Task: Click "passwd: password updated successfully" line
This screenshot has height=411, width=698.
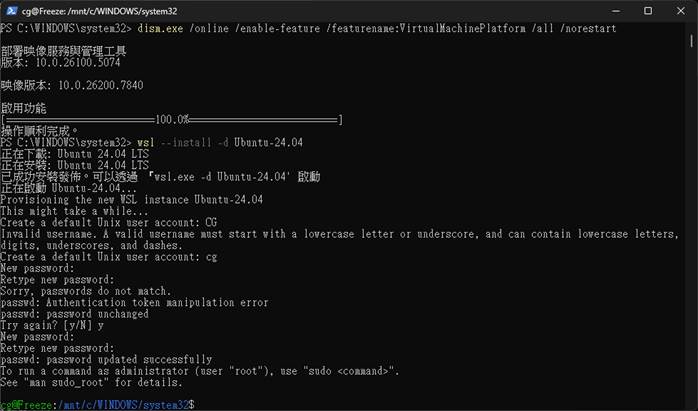Action: pos(106,359)
